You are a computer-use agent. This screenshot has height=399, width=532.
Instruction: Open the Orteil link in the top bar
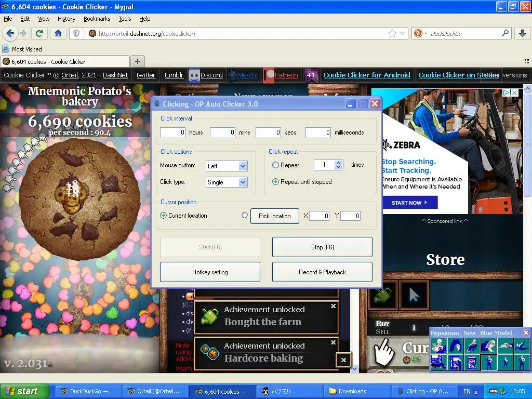(70, 75)
